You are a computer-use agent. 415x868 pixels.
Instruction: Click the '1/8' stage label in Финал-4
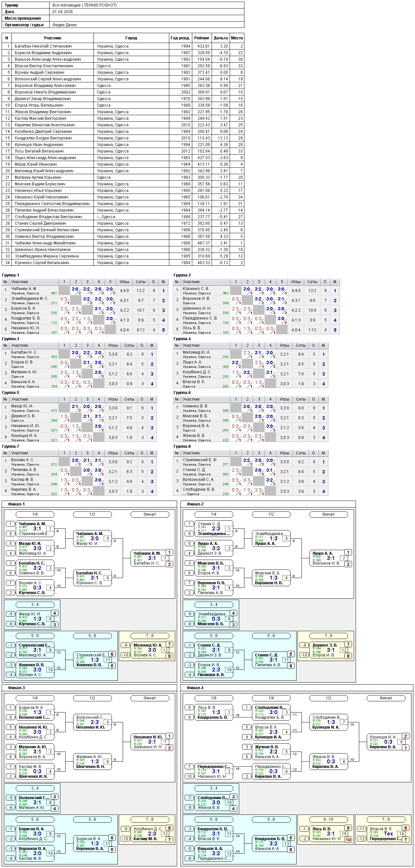pos(214,698)
